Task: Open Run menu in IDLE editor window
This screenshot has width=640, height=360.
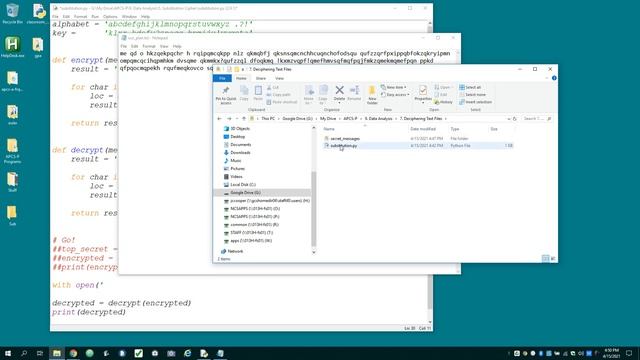Action: click(x=95, y=17)
